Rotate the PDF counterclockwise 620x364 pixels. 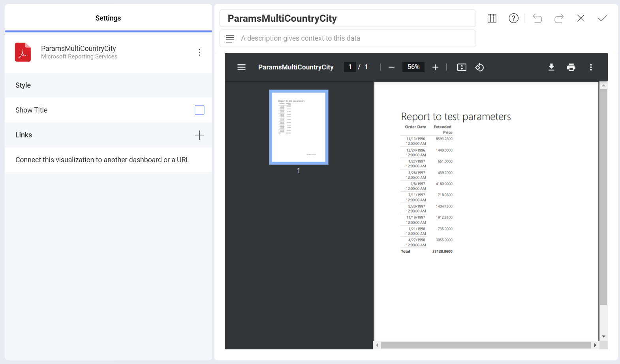(x=479, y=67)
